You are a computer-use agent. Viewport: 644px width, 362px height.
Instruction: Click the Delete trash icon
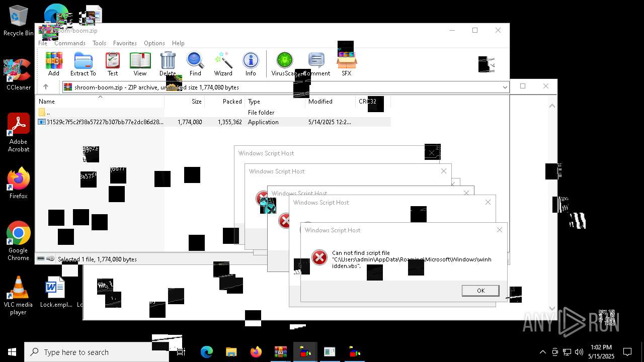(168, 64)
